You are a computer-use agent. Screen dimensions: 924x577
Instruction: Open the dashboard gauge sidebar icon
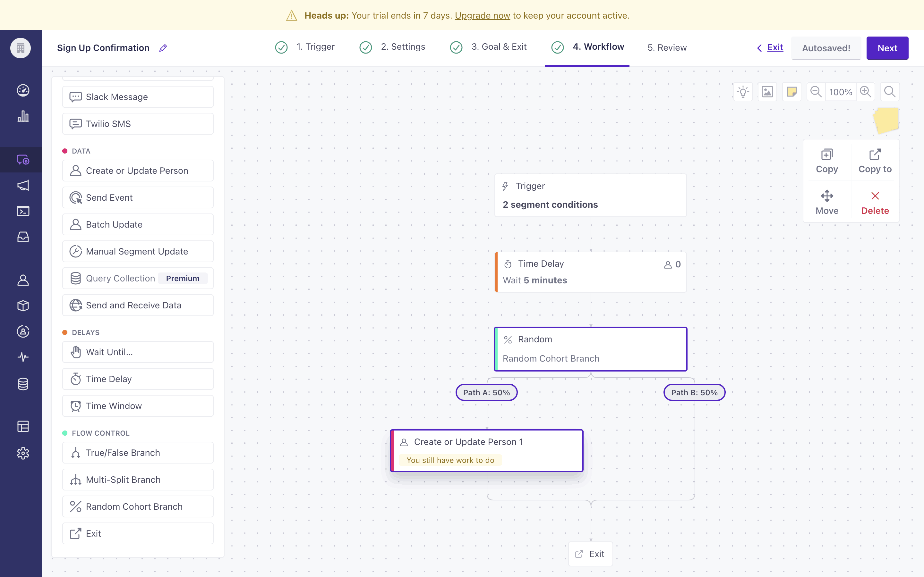tap(23, 90)
